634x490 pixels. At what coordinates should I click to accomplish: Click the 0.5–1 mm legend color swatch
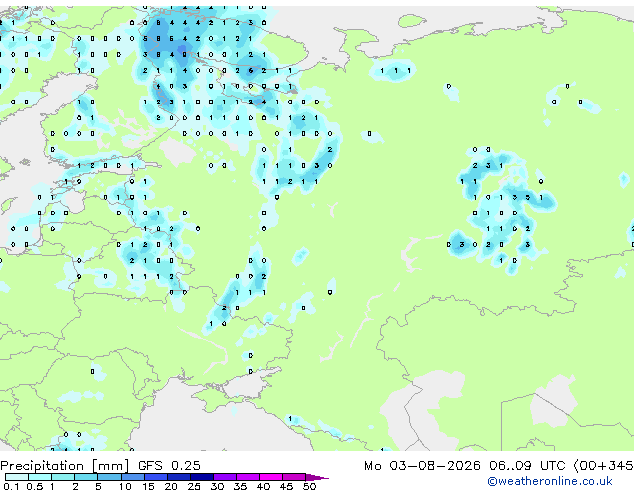(x=40, y=477)
